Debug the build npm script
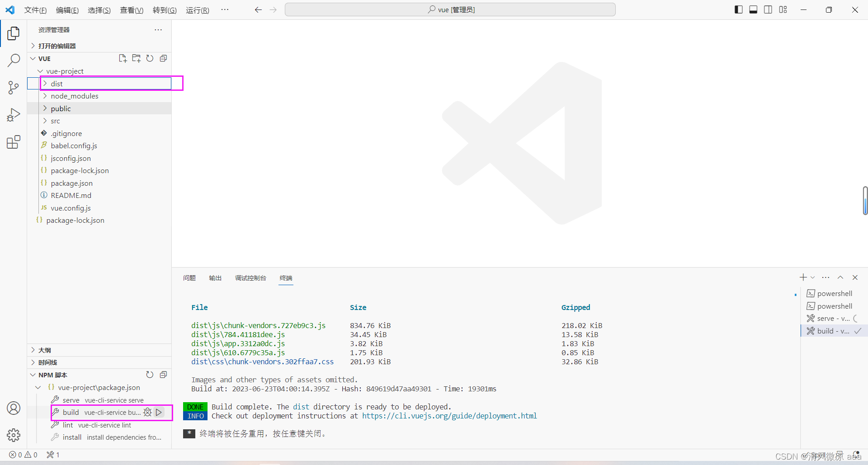 [147, 412]
